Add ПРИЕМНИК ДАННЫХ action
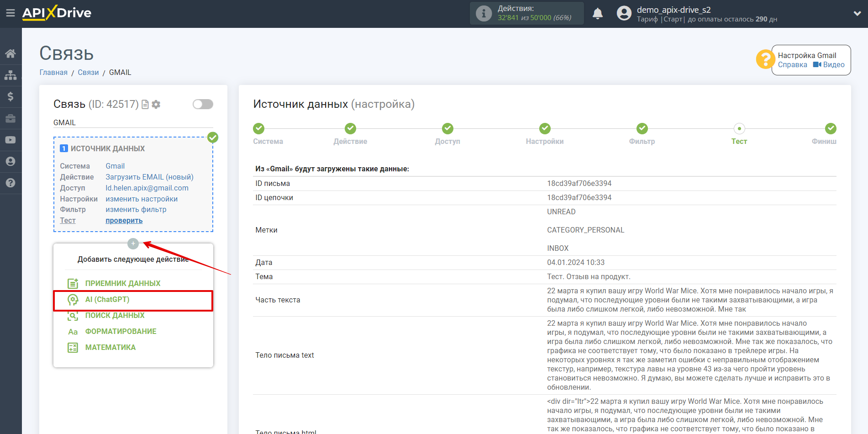This screenshot has width=868, height=434. coord(123,283)
